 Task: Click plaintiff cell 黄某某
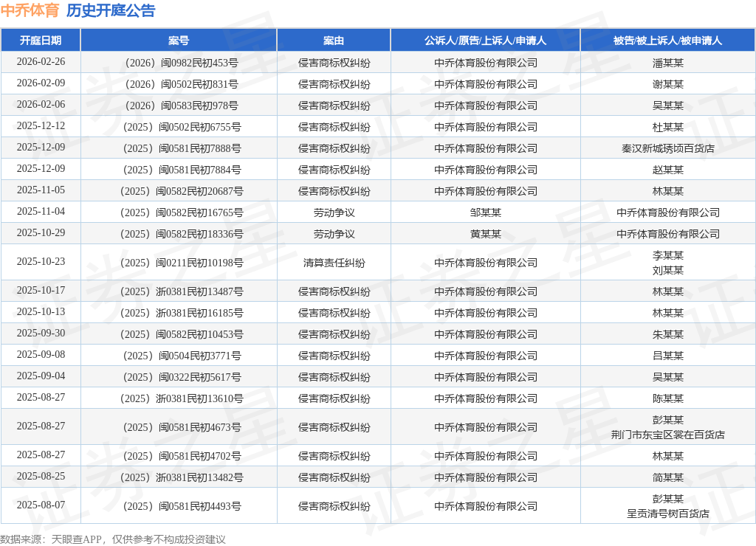[x=485, y=234]
